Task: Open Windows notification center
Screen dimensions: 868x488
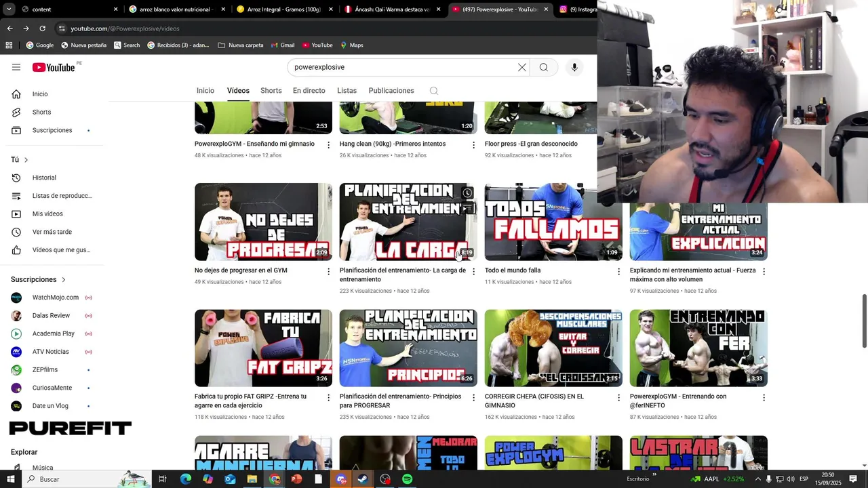Action: tap(853, 479)
